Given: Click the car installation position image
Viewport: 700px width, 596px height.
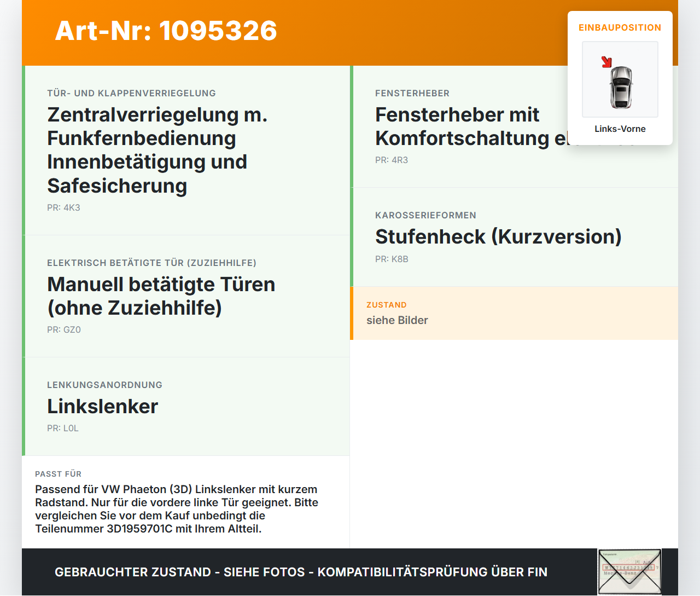Looking at the screenshot, I should (x=620, y=79).
